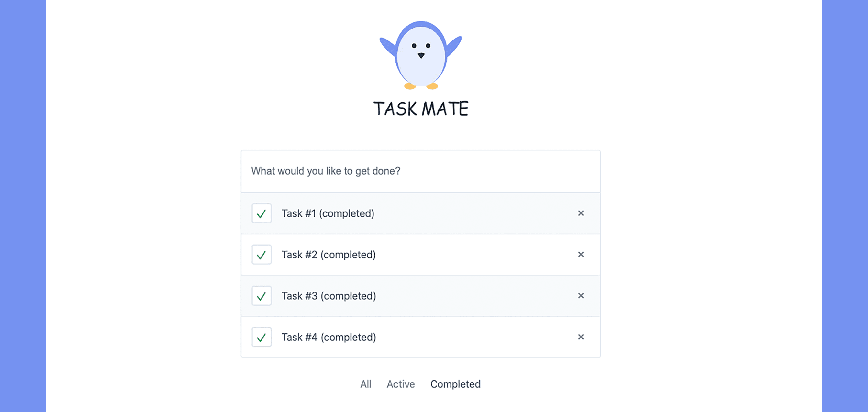Click the Task #2 text label
Screen dimensions: 868x412
pyautogui.click(x=329, y=255)
